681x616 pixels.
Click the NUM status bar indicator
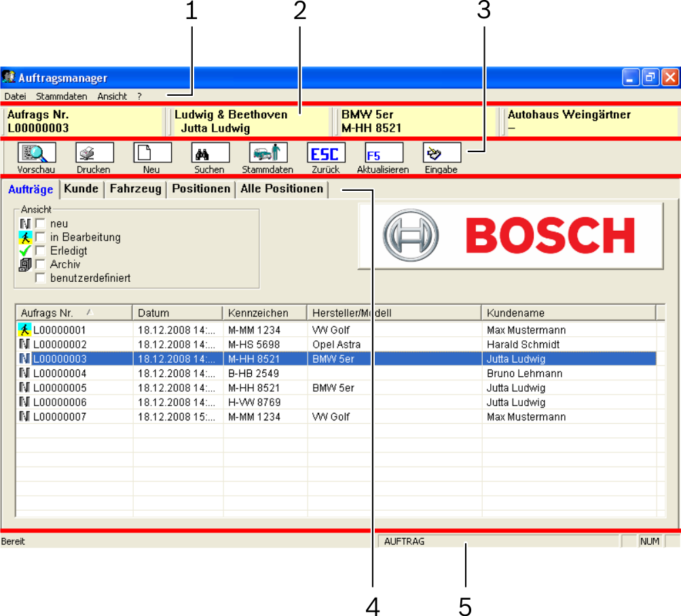[x=649, y=541]
